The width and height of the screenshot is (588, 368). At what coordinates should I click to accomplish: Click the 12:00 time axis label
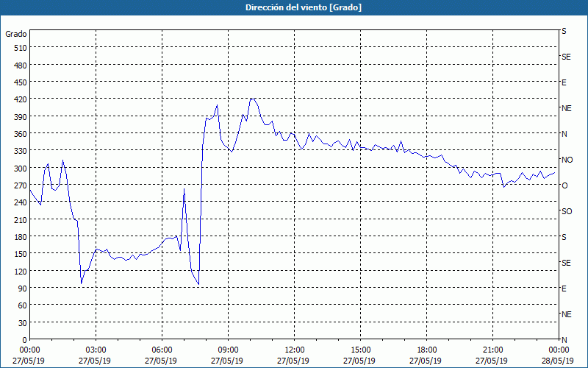295,350
